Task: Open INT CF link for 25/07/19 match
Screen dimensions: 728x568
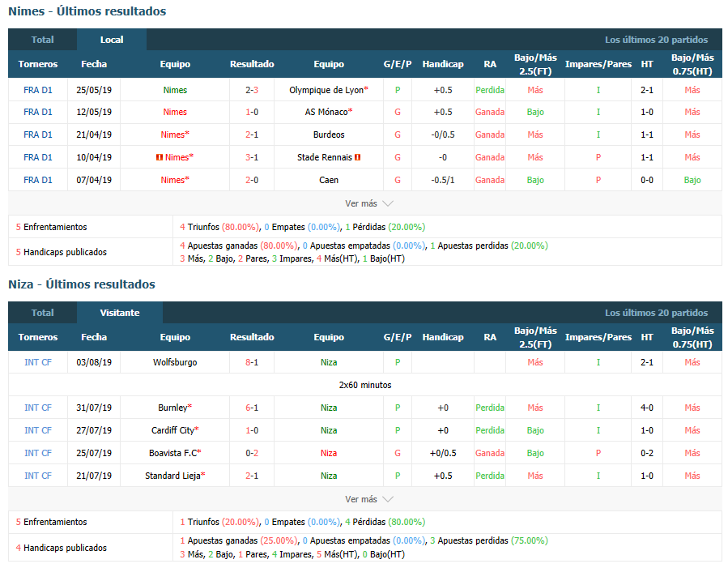Action: (x=37, y=453)
